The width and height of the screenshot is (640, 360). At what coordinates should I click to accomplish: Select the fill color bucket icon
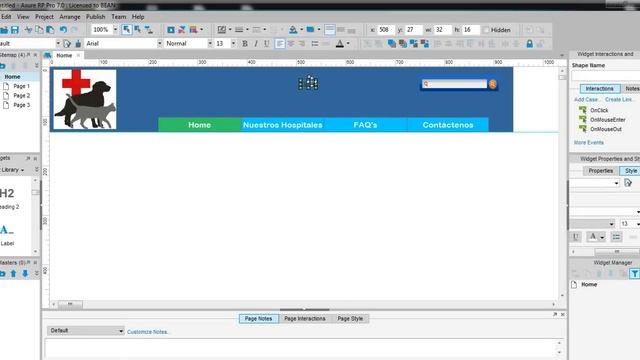click(x=293, y=30)
